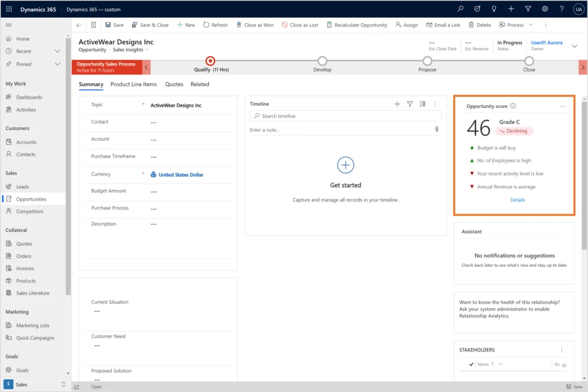588x392 pixels.
Task: Expand the Pinned section in the sidebar
Action: coord(57,64)
